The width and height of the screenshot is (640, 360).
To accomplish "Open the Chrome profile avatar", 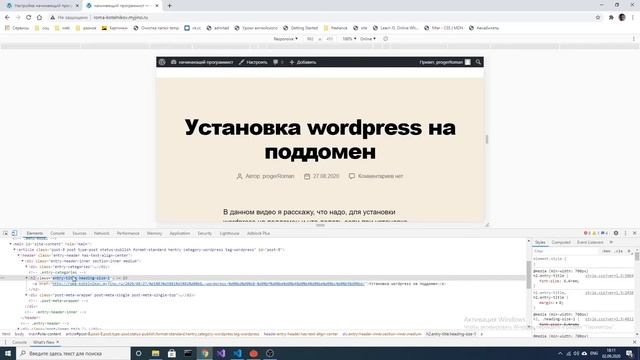I will coord(622,17).
